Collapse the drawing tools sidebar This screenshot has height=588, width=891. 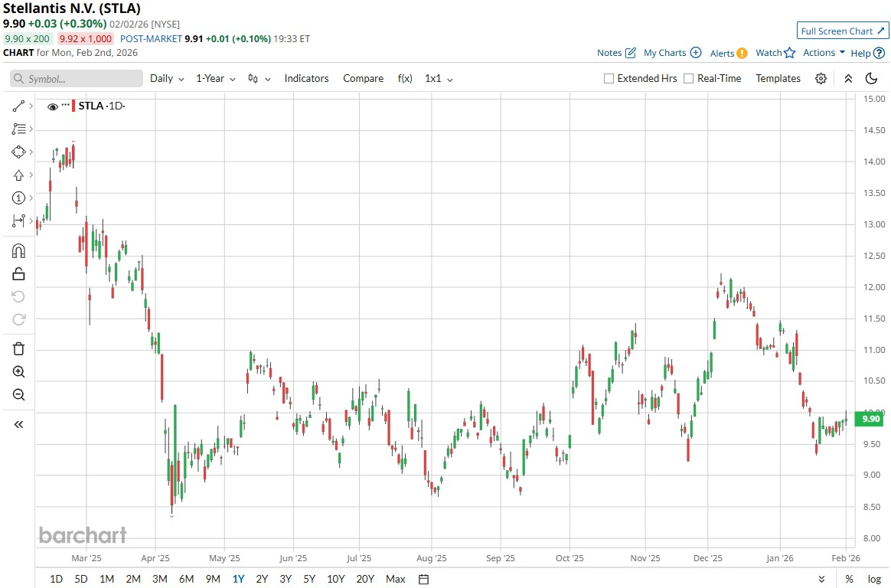(x=18, y=424)
